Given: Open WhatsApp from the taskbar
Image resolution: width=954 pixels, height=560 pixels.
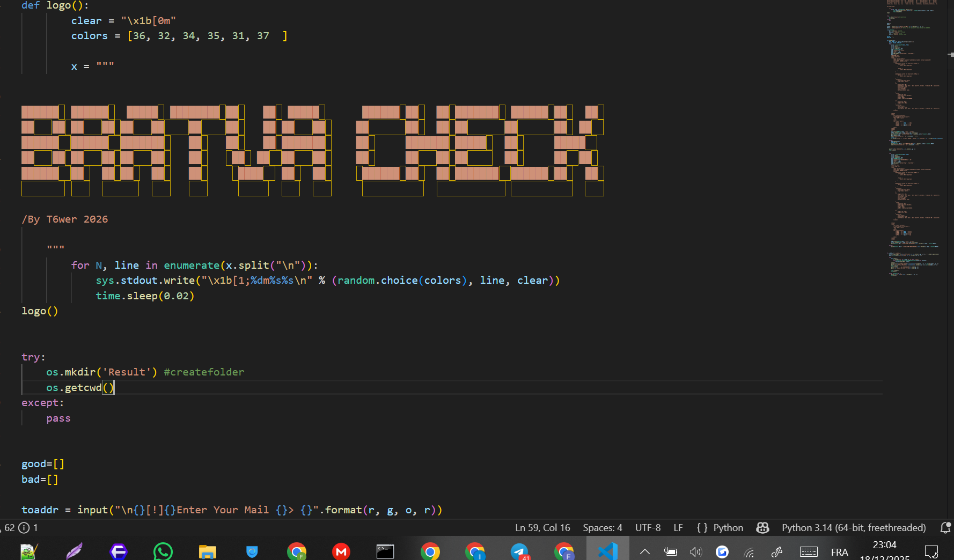Looking at the screenshot, I should coord(163,551).
